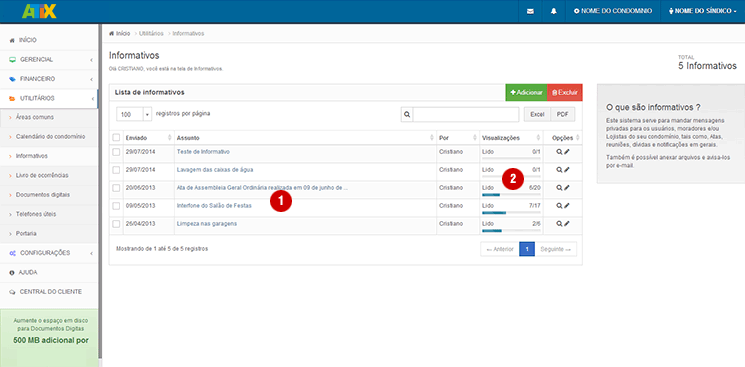Viewport: 745px width, 367px height.
Task: Click the search magnifier icon beside search box
Action: pos(407,115)
